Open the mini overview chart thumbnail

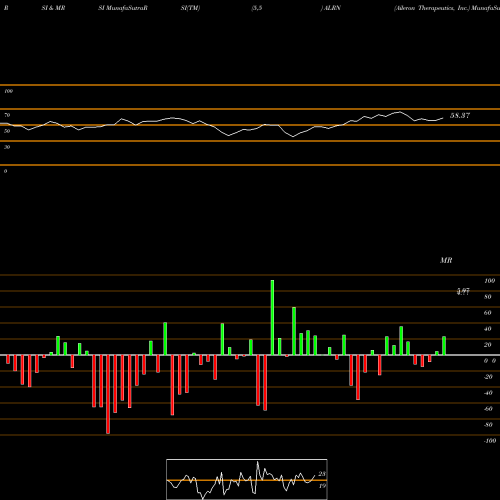pyautogui.click(x=247, y=479)
